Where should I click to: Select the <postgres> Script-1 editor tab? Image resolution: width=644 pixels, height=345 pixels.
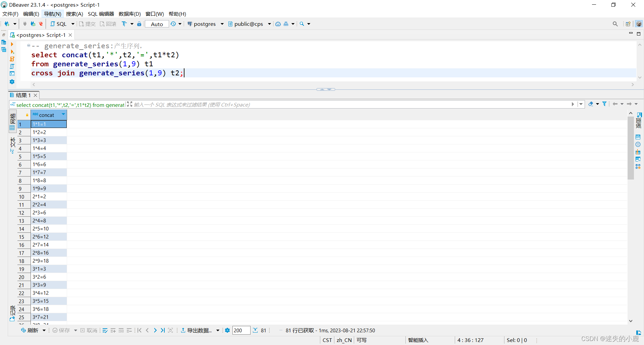coord(41,35)
